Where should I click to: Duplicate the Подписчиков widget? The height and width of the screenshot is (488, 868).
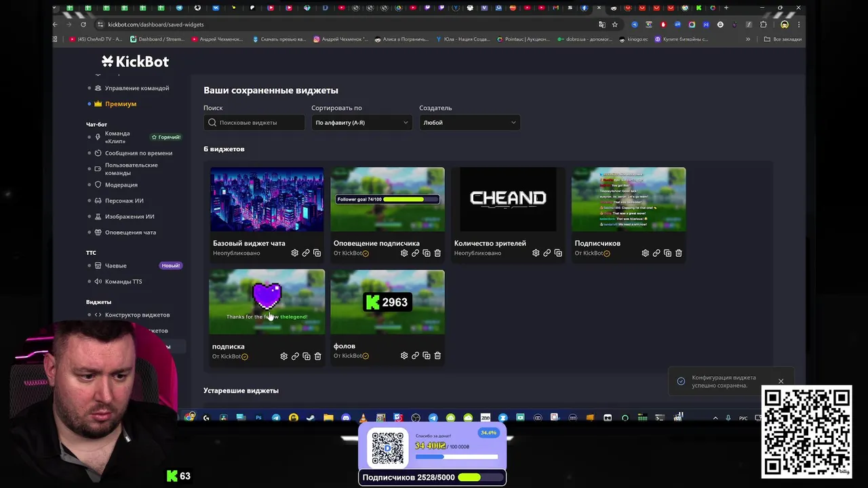click(x=667, y=253)
